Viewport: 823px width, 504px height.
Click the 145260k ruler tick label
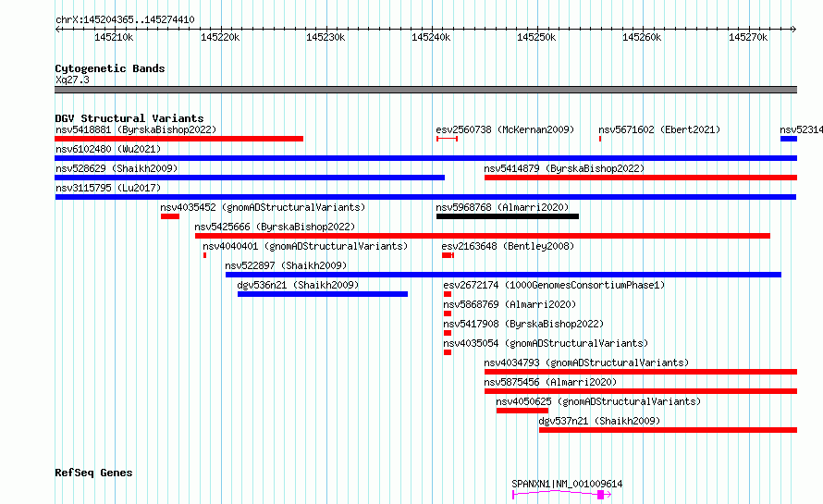pyautogui.click(x=642, y=37)
